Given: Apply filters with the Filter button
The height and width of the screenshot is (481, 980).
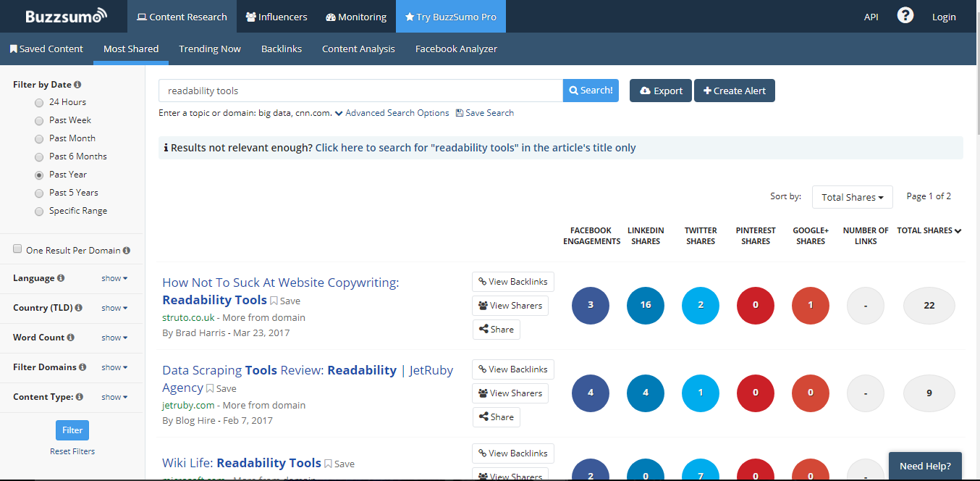Looking at the screenshot, I should pos(72,430).
